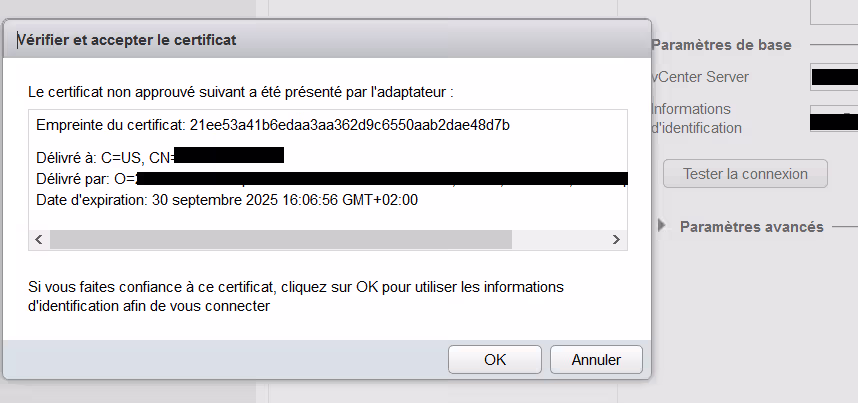Screen dimensions: 858x403
Task: Click the horizontal scrollbar thumb
Action: tap(280, 240)
